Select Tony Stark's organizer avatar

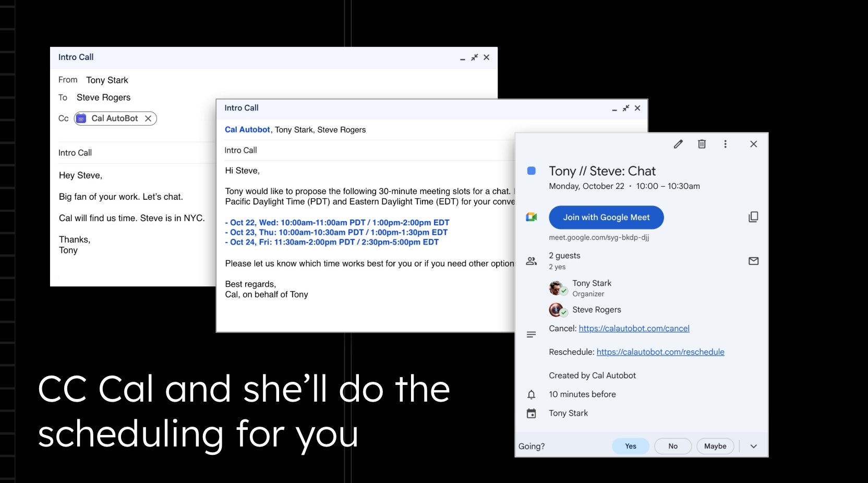[558, 288]
